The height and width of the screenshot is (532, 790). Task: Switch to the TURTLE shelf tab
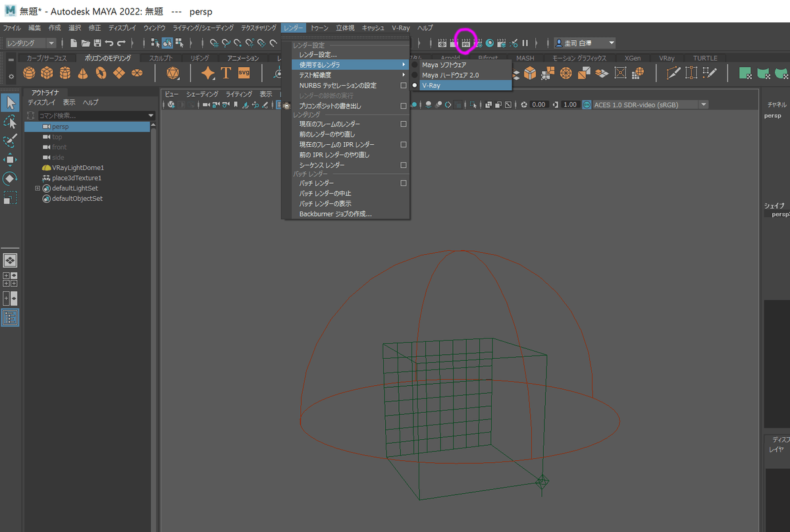pos(705,58)
